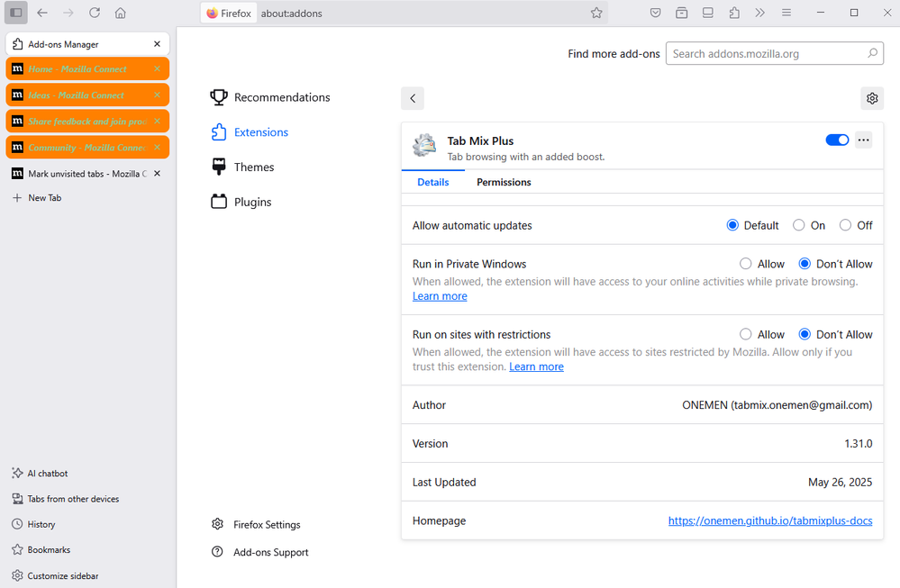Open the Plugins category

click(x=241, y=202)
